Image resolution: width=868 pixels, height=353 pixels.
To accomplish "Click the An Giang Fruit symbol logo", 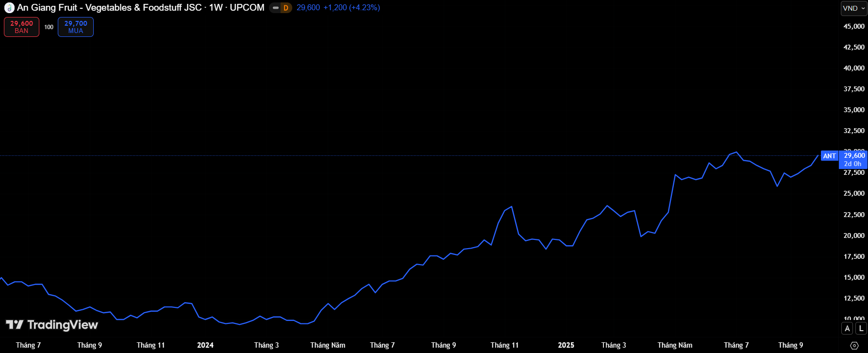I will click(x=9, y=8).
